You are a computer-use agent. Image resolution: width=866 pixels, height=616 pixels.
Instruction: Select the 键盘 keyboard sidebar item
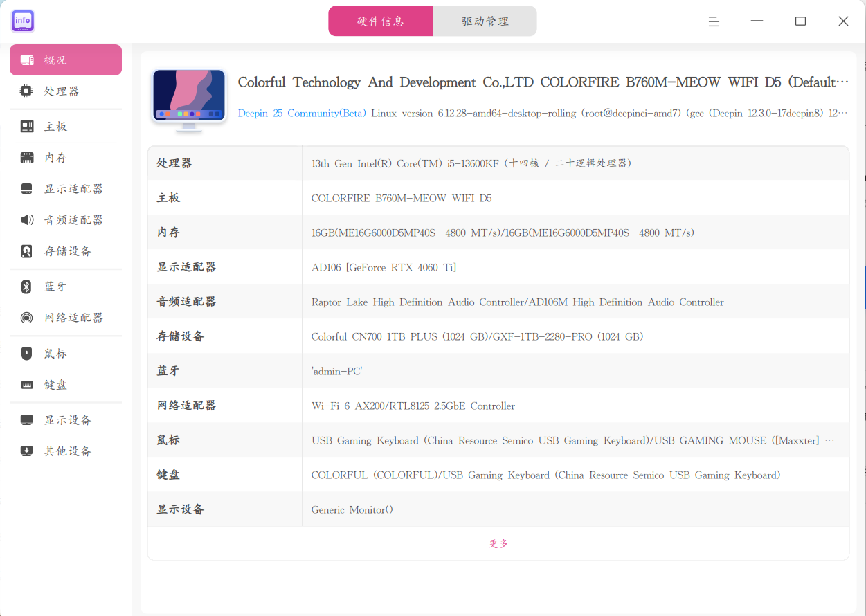(x=66, y=385)
